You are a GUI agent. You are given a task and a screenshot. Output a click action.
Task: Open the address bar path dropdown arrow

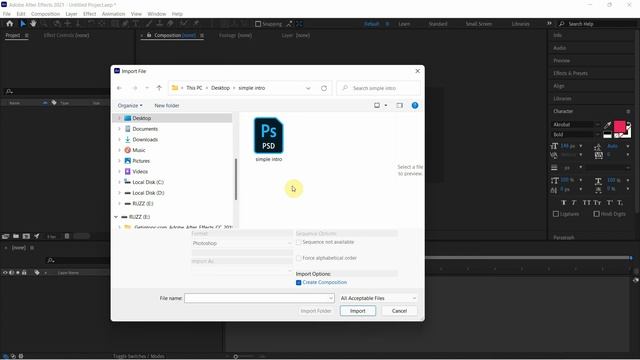tap(308, 88)
